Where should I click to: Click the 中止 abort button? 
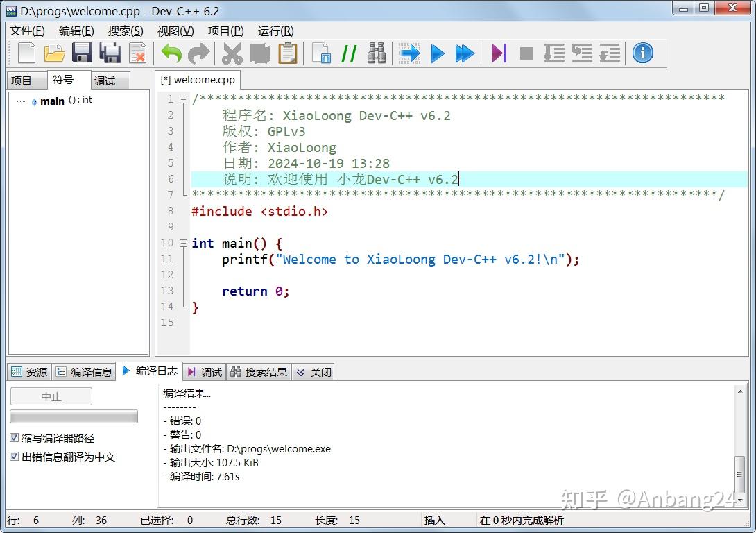(51, 396)
